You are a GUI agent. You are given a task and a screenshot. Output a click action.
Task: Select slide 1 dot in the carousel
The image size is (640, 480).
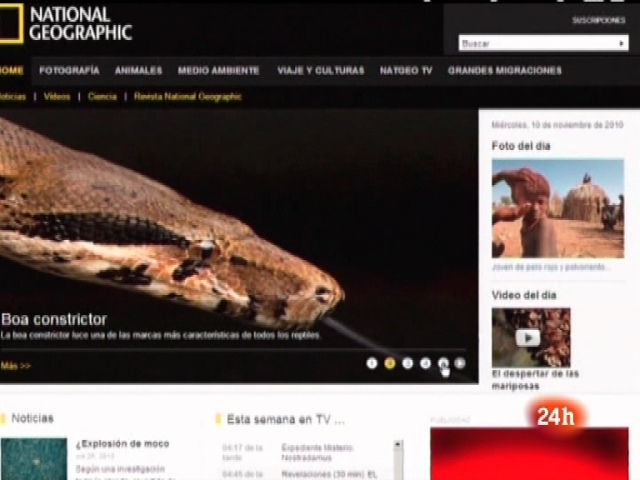click(x=372, y=363)
